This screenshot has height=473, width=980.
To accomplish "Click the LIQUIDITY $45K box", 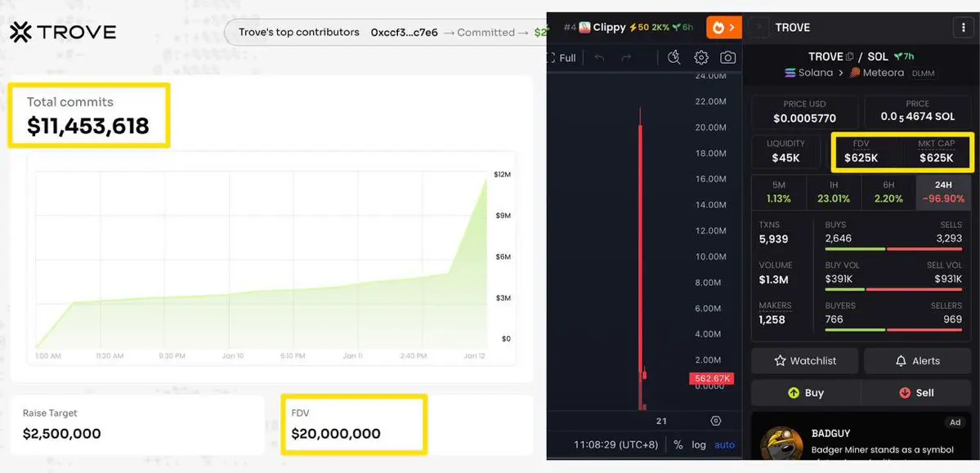I will tap(785, 152).
